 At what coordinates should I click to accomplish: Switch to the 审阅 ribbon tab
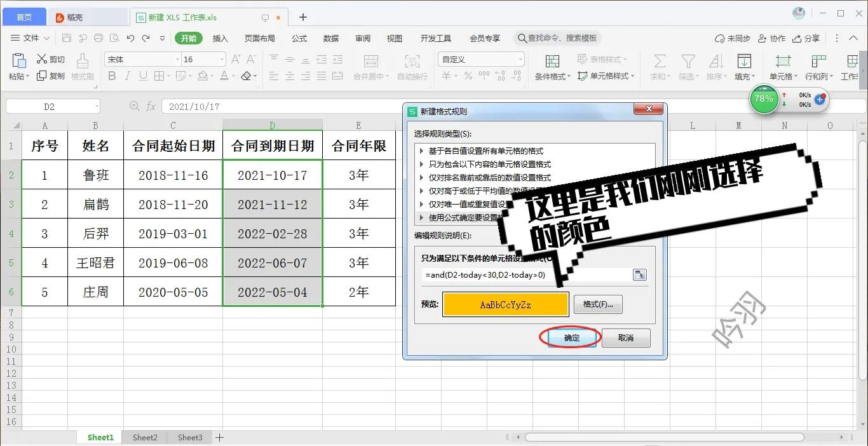363,38
